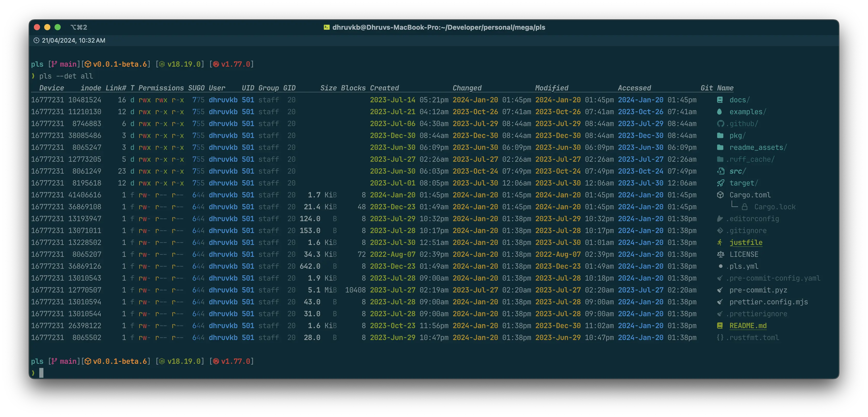Click the rocket icon beside target/
Screen dimensions: 868x417
tap(720, 183)
